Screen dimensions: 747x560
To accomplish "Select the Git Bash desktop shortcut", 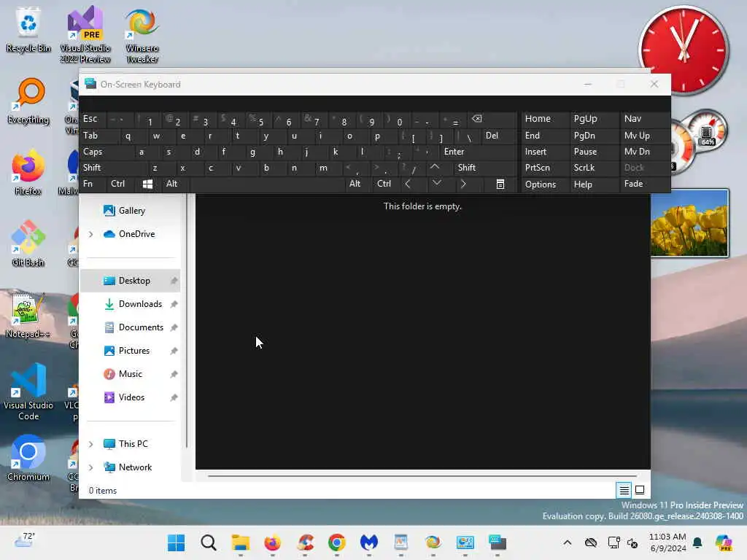I will tap(28, 244).
